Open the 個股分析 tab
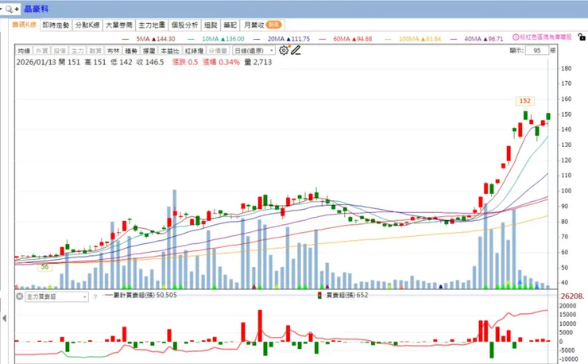Image resolution: width=588 pixels, height=364 pixels. pyautogui.click(x=184, y=25)
